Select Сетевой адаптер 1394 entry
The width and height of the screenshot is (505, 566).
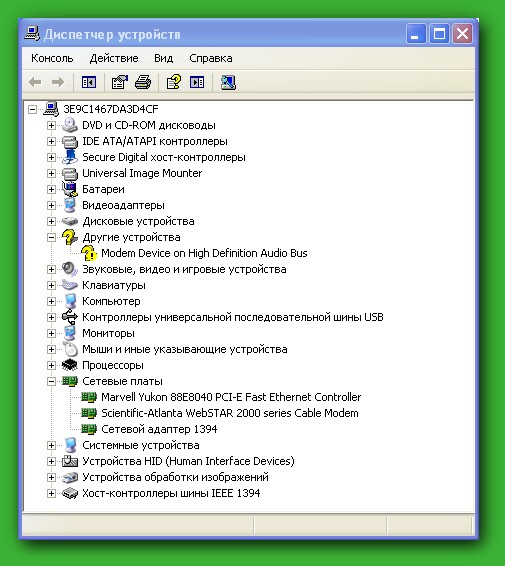coord(159,429)
